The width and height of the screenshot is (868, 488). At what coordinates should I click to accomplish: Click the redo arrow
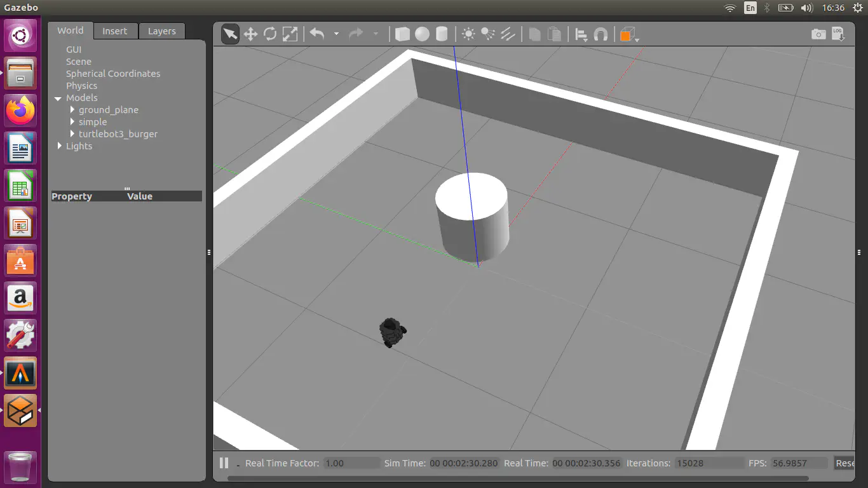(356, 34)
